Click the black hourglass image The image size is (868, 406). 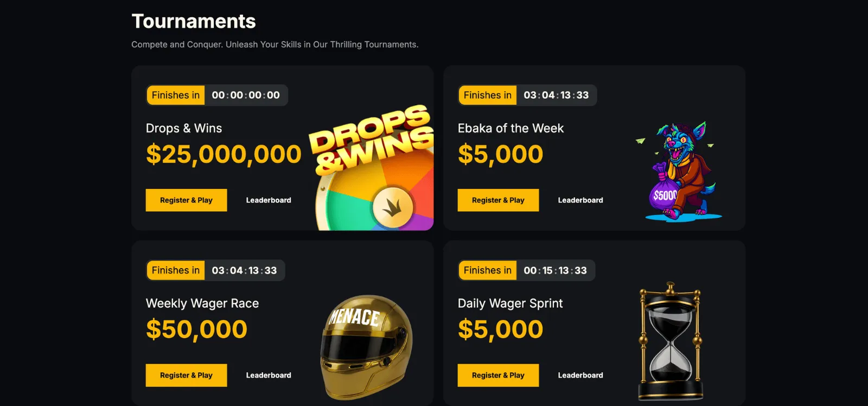point(671,341)
